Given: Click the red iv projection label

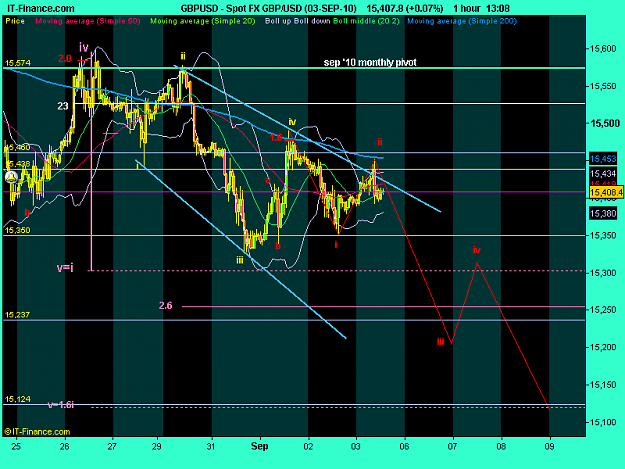Looking at the screenshot, I should coord(476,250).
